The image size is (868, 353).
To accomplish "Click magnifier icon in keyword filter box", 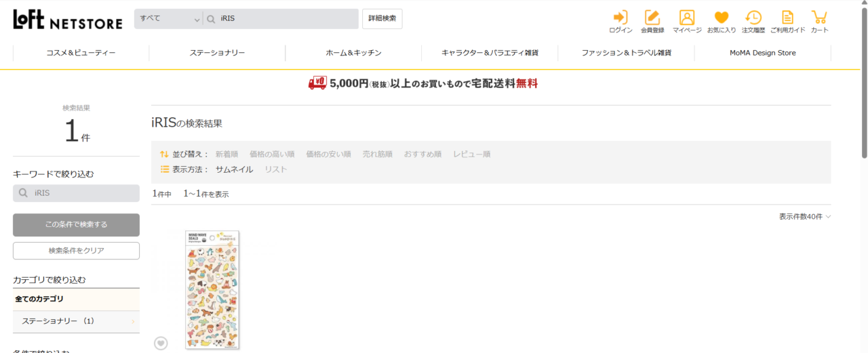I will (23, 193).
